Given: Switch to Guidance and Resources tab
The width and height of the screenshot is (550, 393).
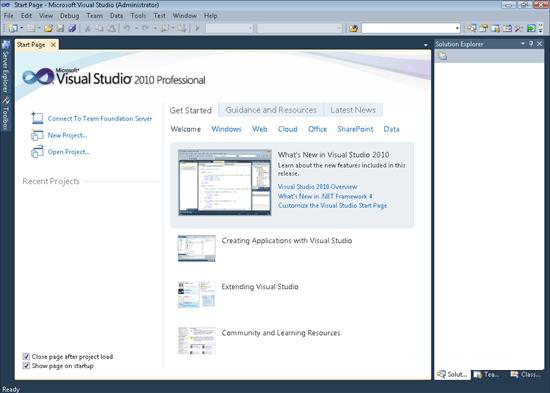Looking at the screenshot, I should pos(271,110).
